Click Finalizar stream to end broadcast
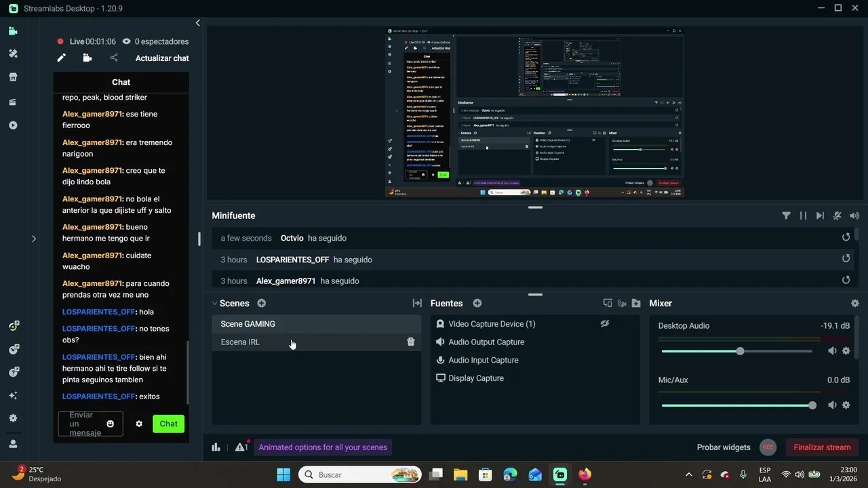The width and height of the screenshot is (868, 488). click(x=822, y=447)
